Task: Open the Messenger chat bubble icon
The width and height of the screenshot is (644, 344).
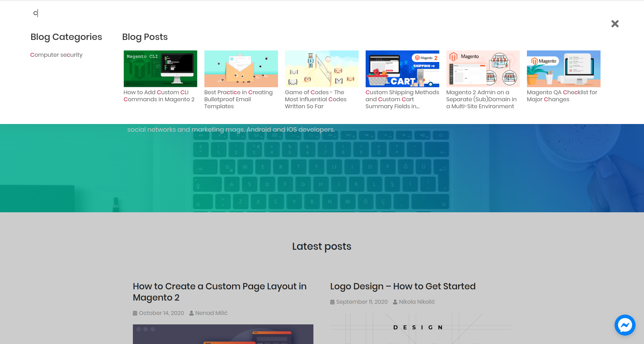Action: (x=625, y=325)
